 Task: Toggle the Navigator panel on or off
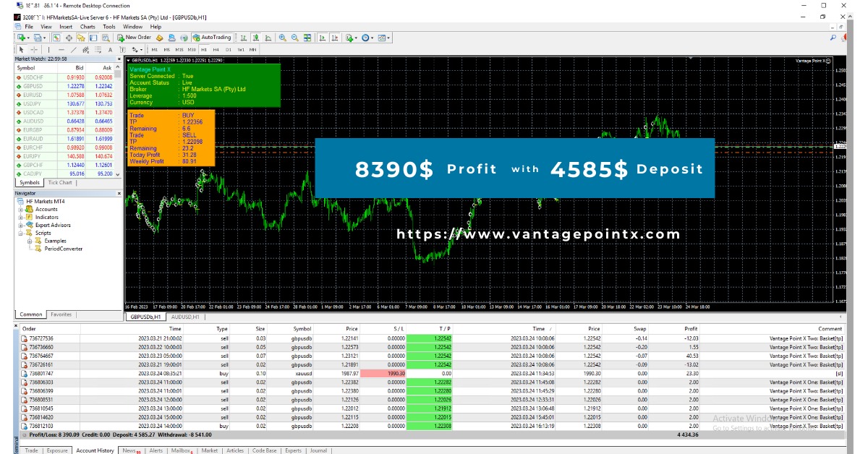(x=82, y=37)
